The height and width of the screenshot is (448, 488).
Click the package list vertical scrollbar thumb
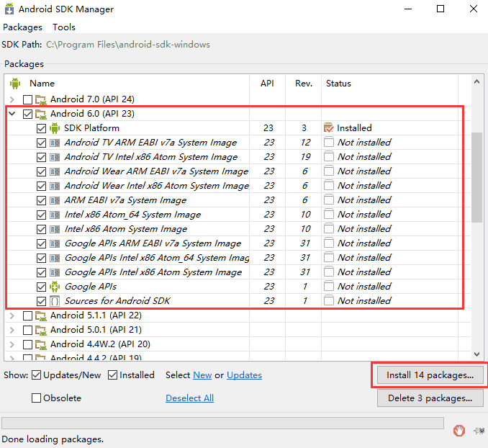point(476,178)
